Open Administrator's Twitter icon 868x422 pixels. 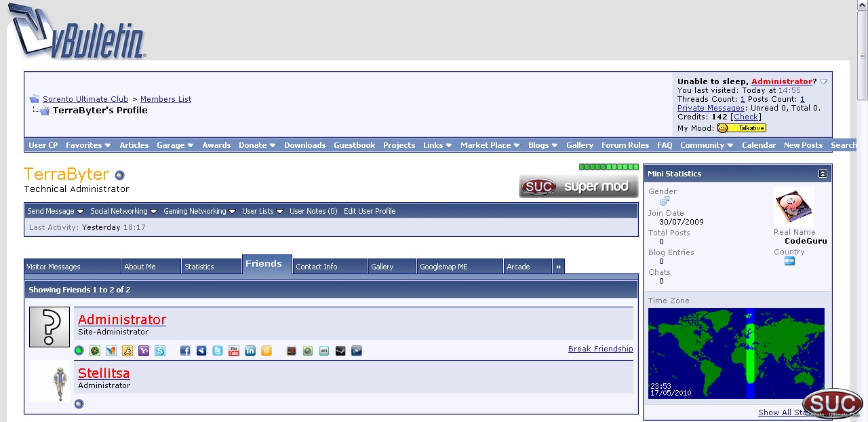[x=218, y=351]
